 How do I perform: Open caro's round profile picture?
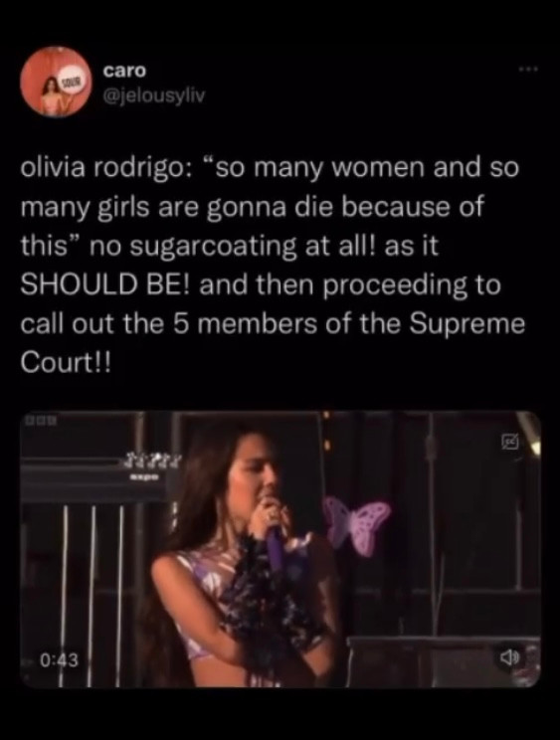click(56, 82)
